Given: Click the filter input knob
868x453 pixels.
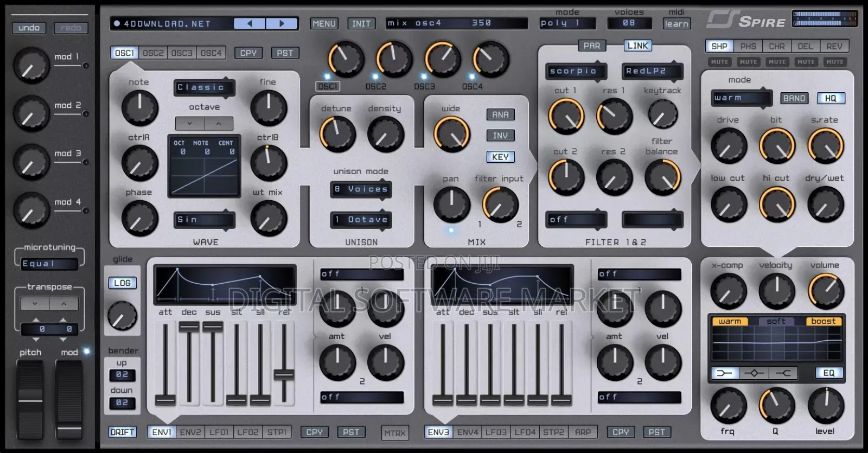Looking at the screenshot, I should click(500, 205).
